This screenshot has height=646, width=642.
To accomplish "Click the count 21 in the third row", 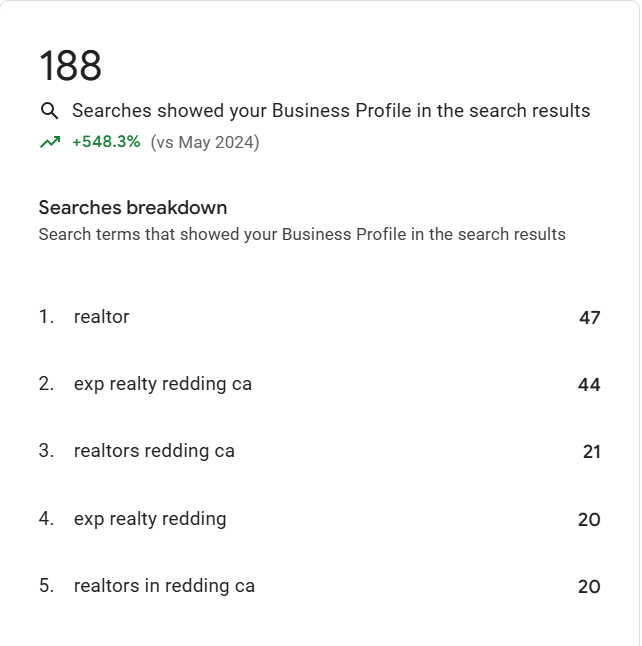I will tap(592, 452).
